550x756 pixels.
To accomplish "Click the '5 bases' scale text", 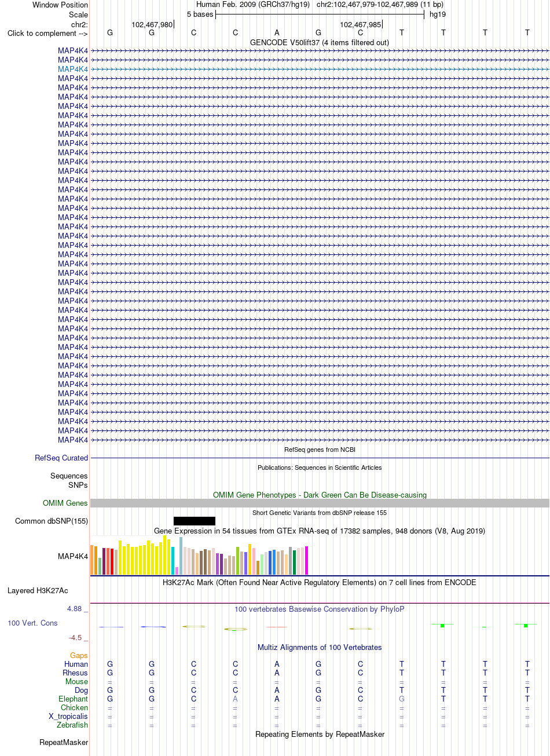I will 200,14.
